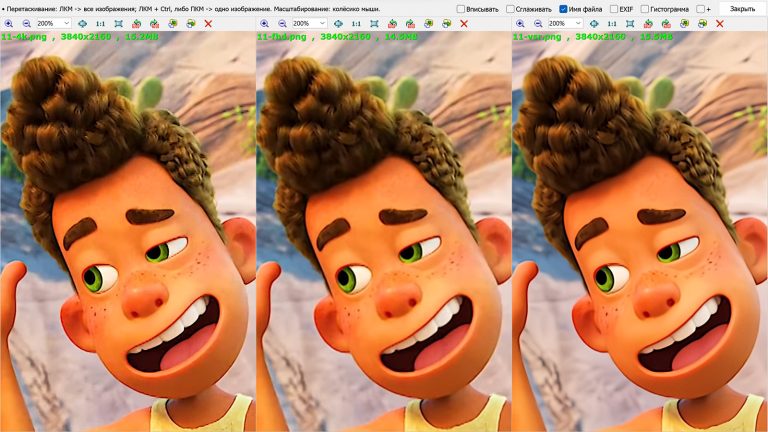
Task: Click the Закрыть button
Action: coord(742,9)
